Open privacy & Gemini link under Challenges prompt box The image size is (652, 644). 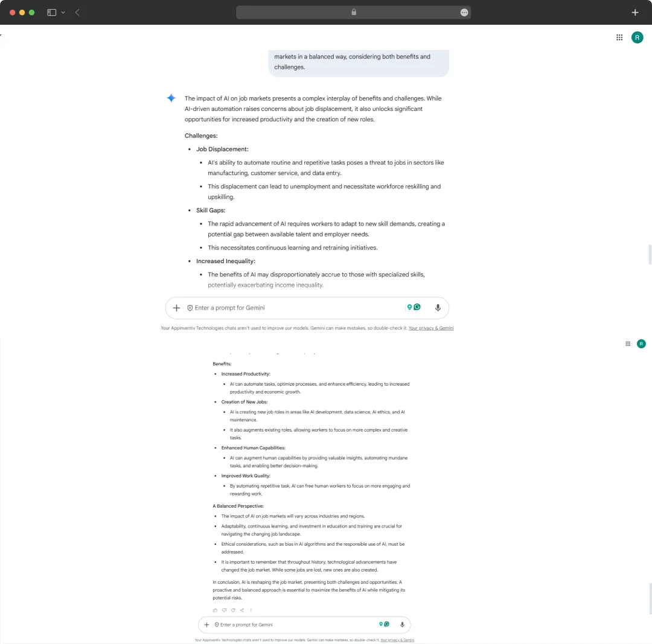tap(431, 328)
